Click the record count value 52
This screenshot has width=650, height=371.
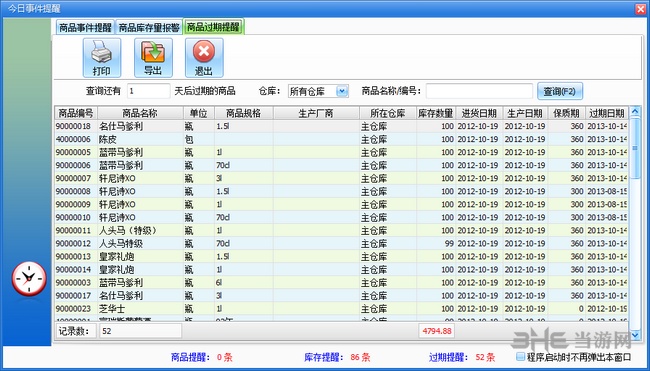click(140, 331)
